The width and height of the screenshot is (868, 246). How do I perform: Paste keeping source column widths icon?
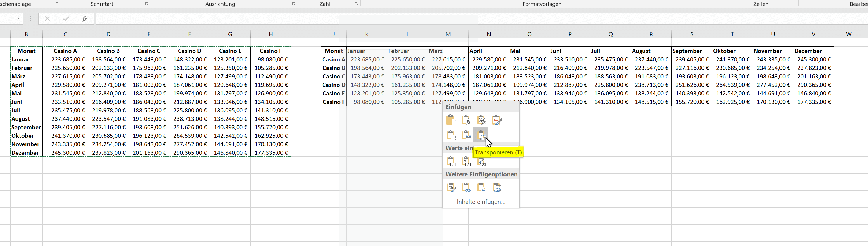pos(466,135)
